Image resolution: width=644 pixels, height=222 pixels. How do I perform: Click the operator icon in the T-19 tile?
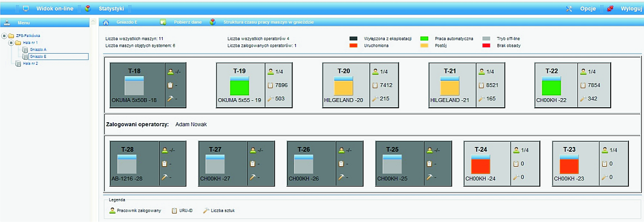tap(270, 71)
